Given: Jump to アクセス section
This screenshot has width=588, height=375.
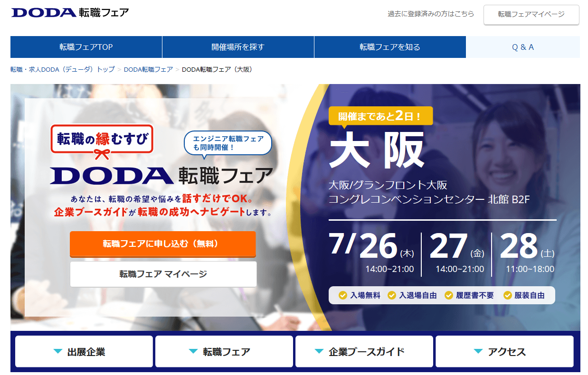Looking at the screenshot, I should [x=504, y=352].
